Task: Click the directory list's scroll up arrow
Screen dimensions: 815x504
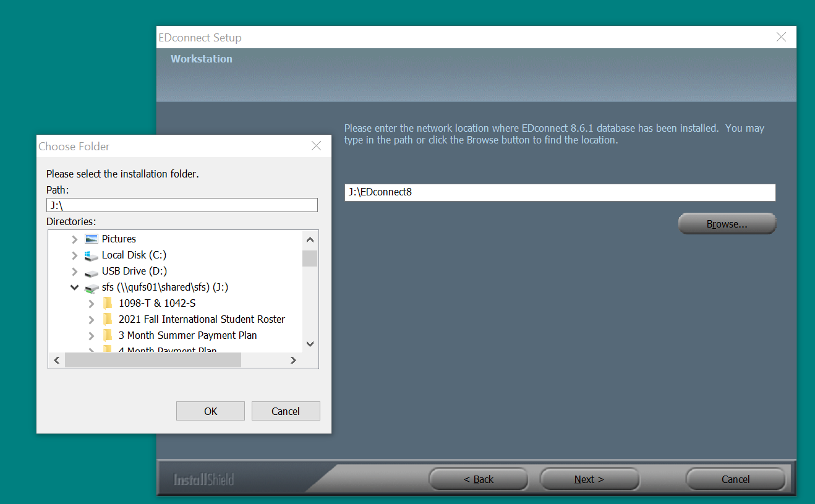Action: (x=310, y=240)
